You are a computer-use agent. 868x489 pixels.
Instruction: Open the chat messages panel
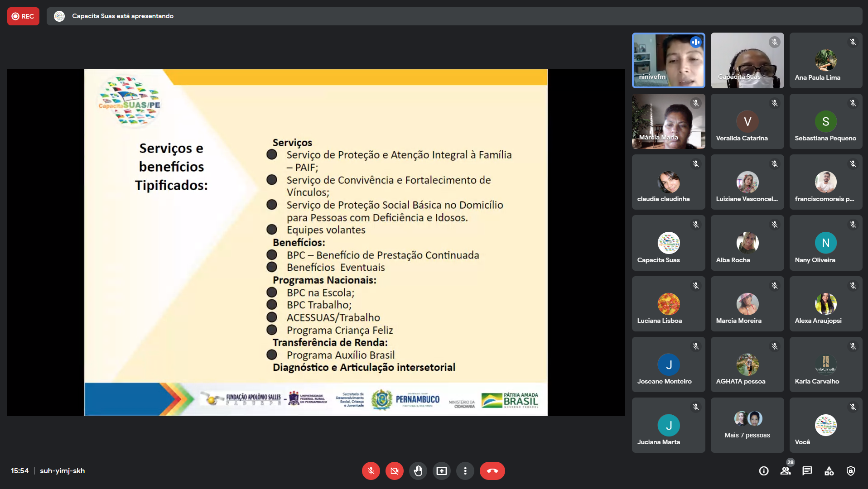807,471
